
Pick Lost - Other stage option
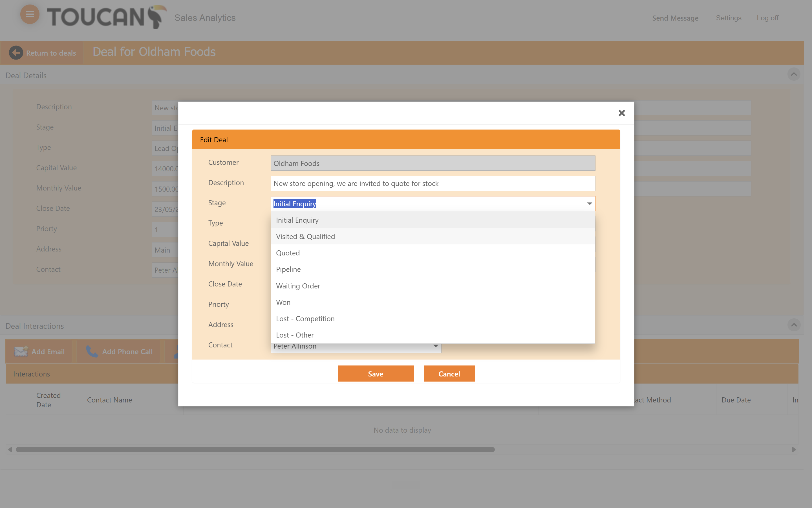pyautogui.click(x=433, y=335)
